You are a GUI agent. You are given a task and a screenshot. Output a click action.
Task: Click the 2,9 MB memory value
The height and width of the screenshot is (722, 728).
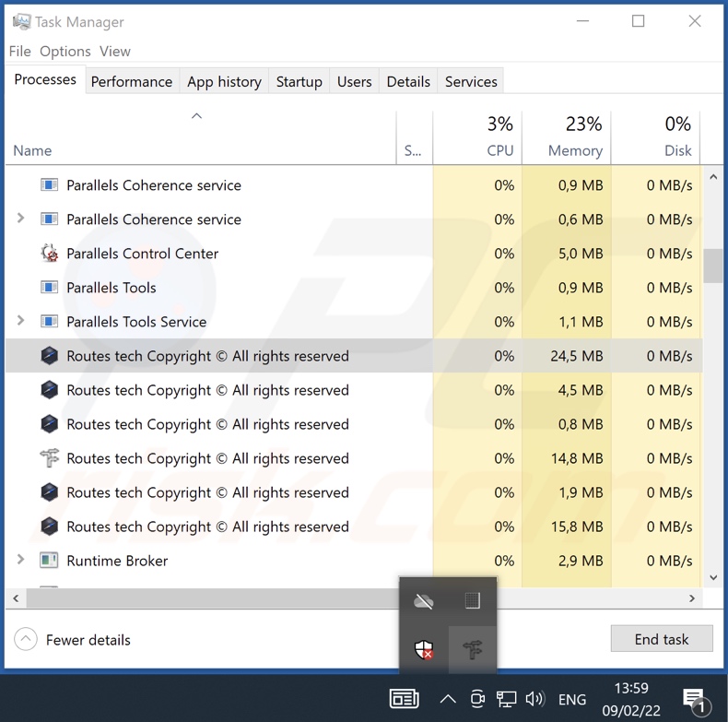pyautogui.click(x=581, y=561)
